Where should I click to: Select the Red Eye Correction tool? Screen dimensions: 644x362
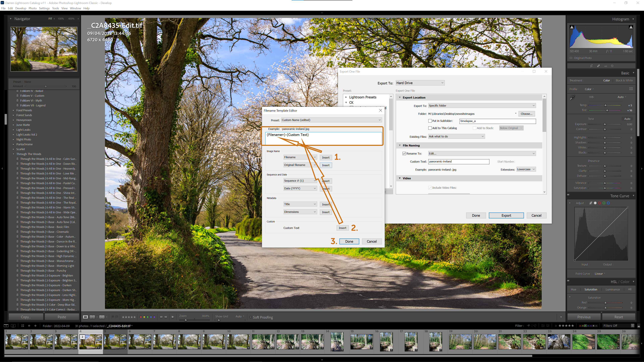(x=605, y=66)
